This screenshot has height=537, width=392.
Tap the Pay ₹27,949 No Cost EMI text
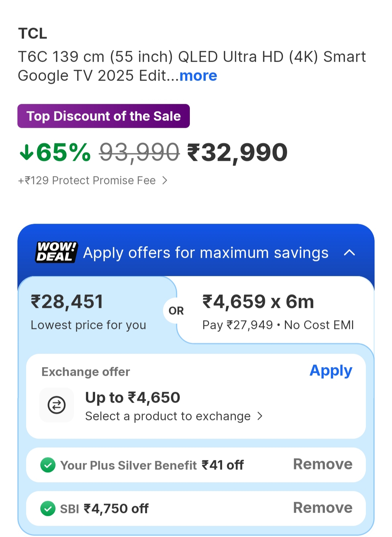tap(278, 325)
